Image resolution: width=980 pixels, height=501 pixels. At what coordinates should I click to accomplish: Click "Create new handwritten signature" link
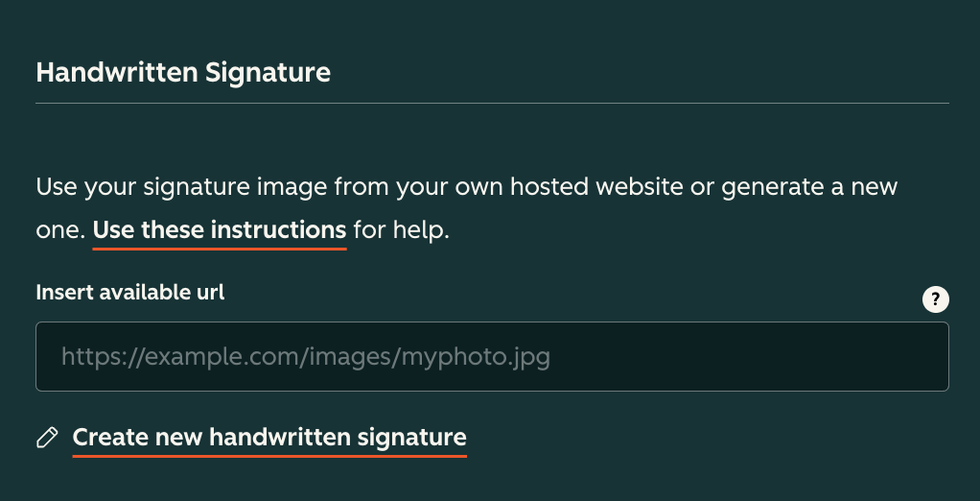coord(269,438)
